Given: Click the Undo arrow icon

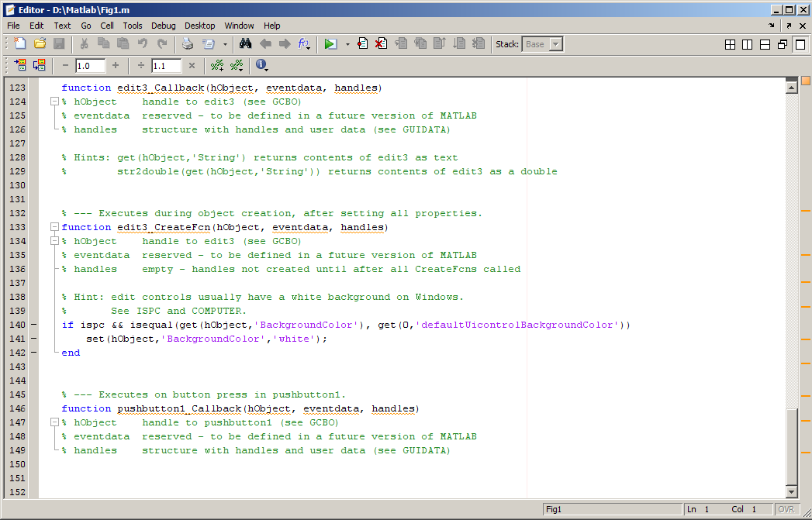Looking at the screenshot, I should point(143,44).
